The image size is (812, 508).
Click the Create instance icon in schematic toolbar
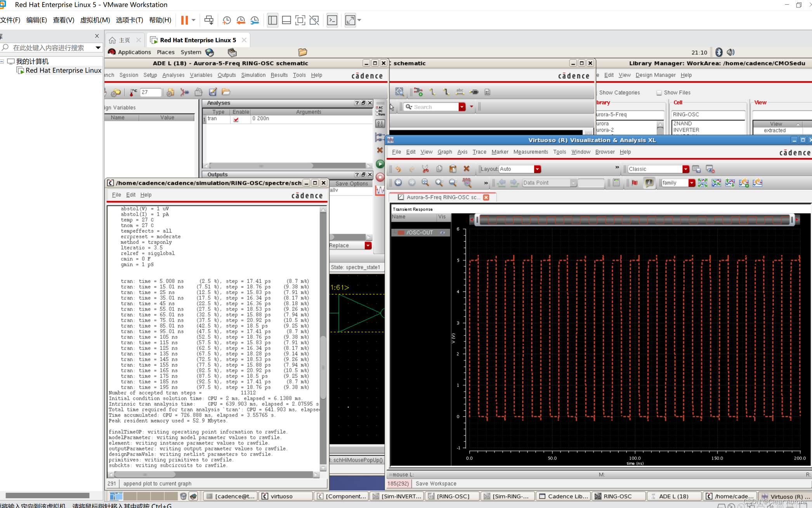pos(418,92)
